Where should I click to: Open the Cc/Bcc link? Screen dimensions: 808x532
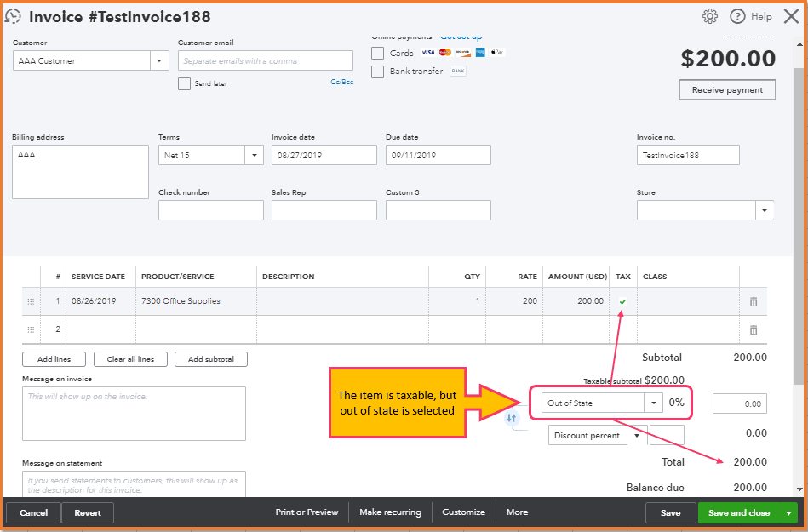pos(341,82)
